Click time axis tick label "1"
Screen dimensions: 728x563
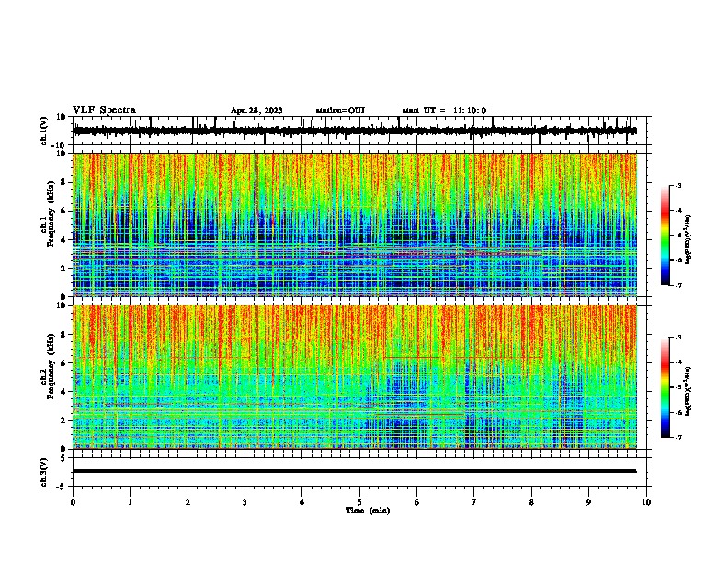point(130,502)
